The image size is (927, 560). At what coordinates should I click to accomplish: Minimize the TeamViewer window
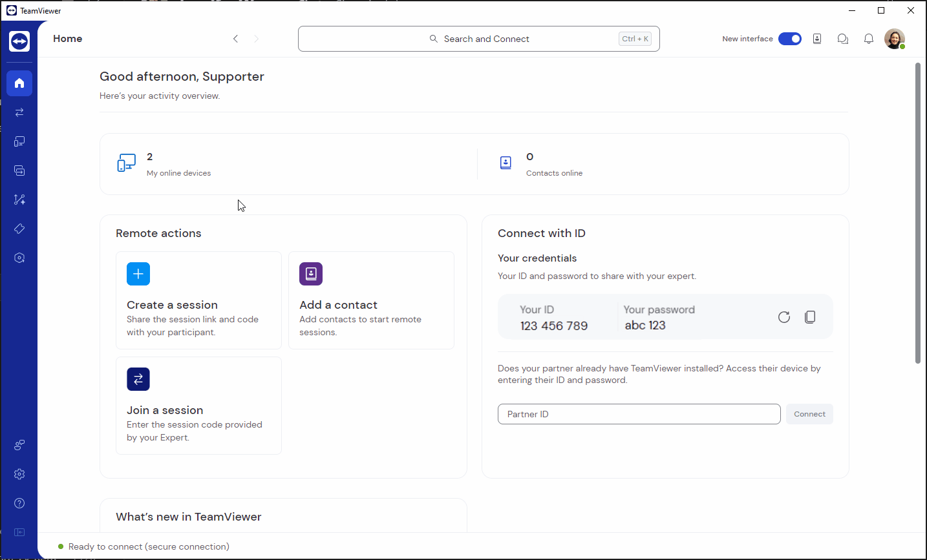click(x=852, y=10)
